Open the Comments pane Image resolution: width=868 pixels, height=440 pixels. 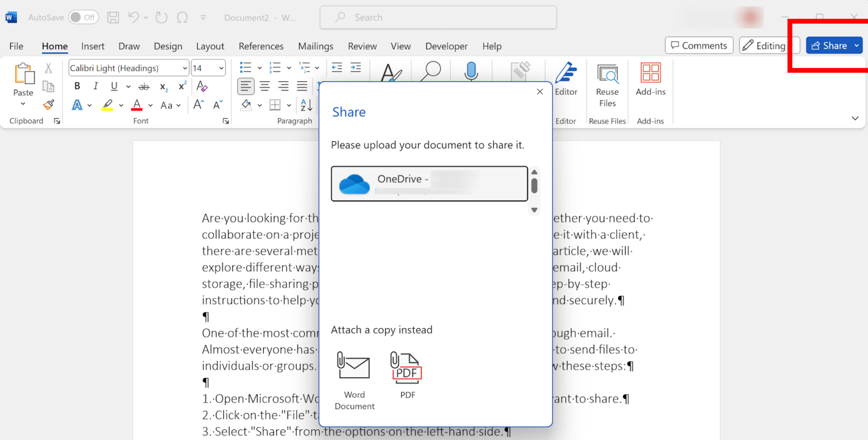click(x=699, y=45)
